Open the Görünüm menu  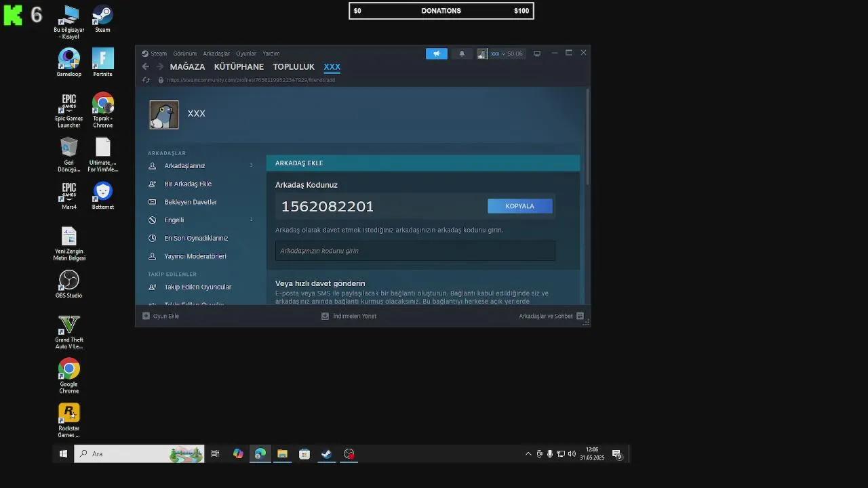[x=184, y=54]
